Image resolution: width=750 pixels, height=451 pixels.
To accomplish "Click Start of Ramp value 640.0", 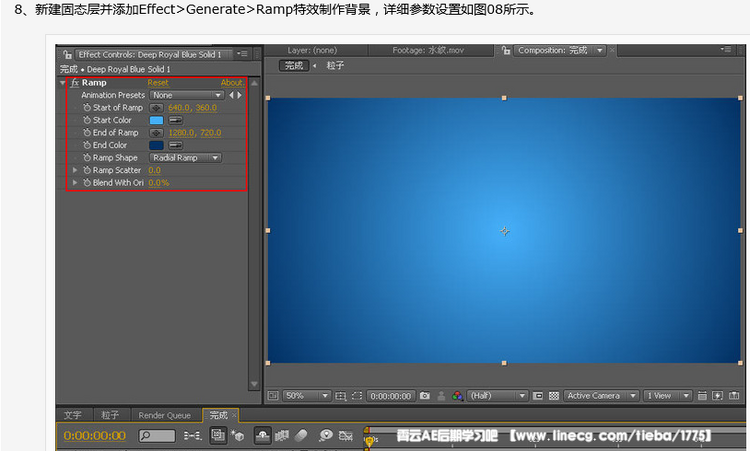I will click(179, 108).
